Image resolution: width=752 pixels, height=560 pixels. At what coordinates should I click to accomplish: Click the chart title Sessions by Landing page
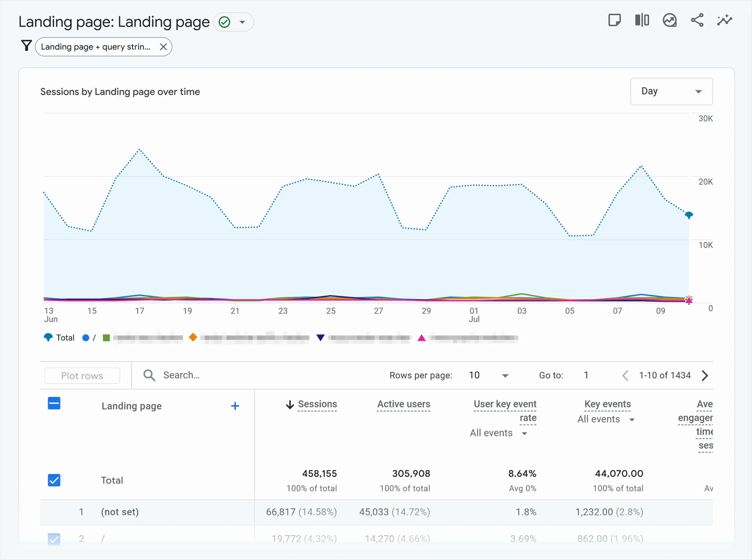(x=120, y=91)
